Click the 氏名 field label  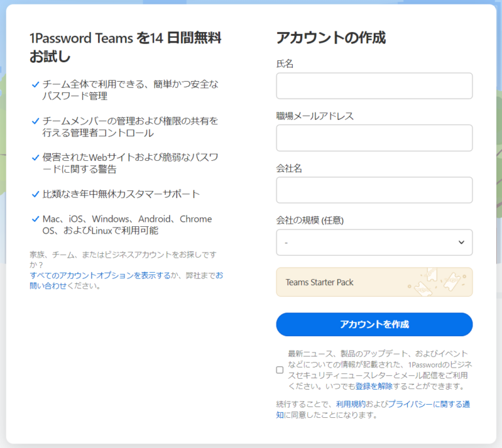pos(284,63)
